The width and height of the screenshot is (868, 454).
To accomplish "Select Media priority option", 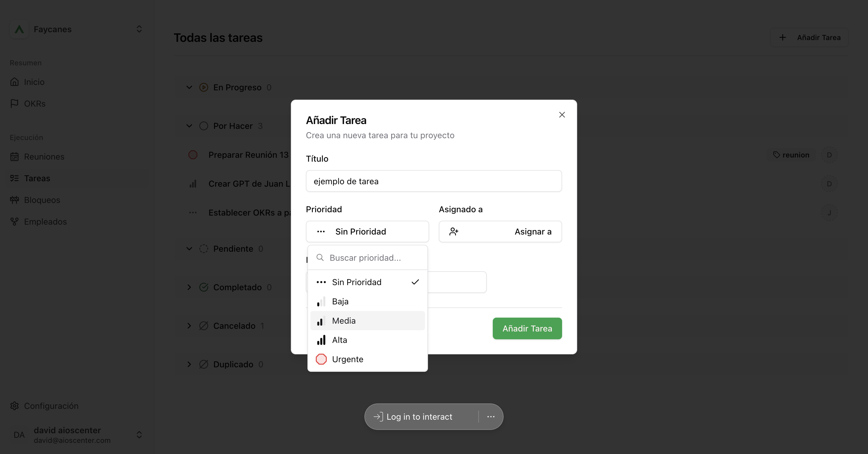I will pos(367,321).
